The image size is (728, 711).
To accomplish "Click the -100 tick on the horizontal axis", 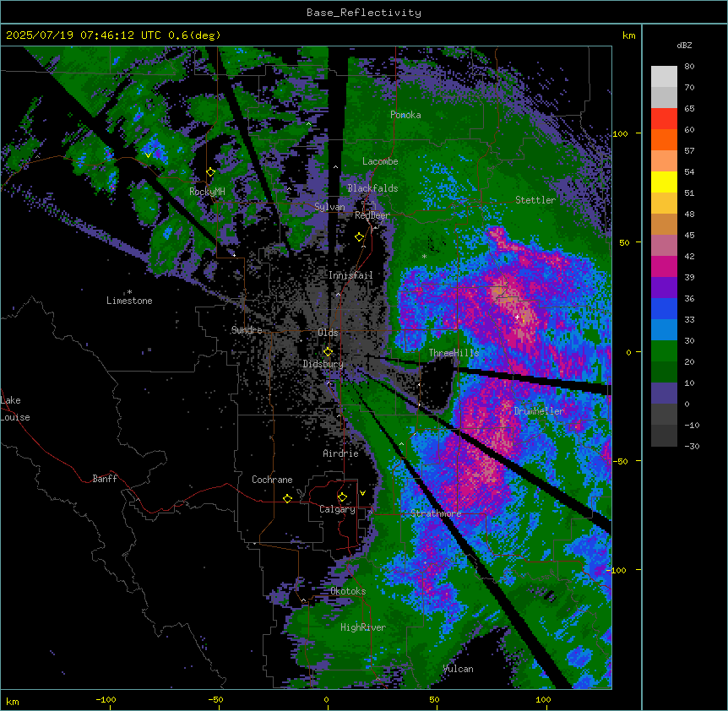I will [106, 699].
